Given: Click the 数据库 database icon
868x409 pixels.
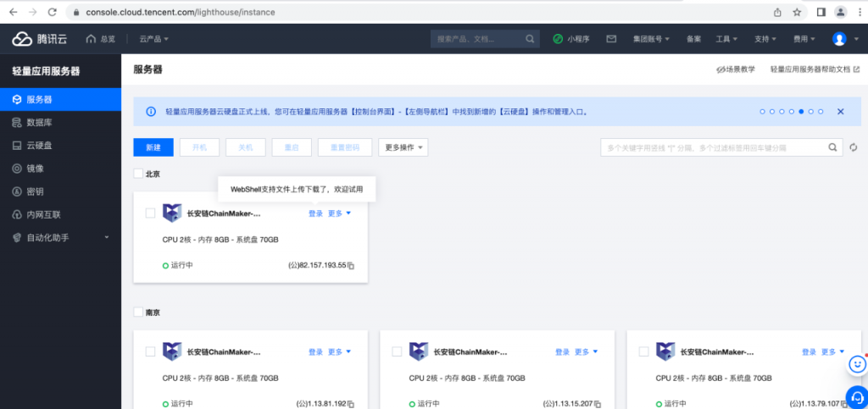Looking at the screenshot, I should [x=17, y=123].
